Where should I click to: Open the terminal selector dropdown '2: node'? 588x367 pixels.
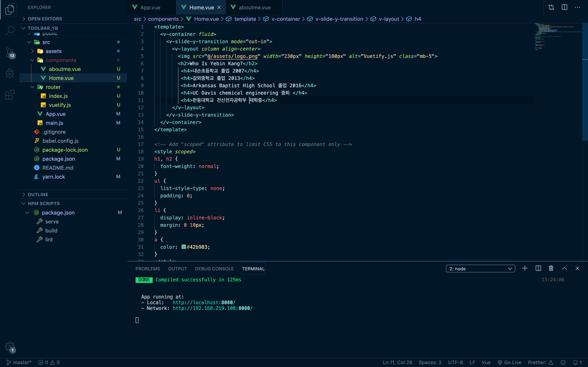click(480, 269)
